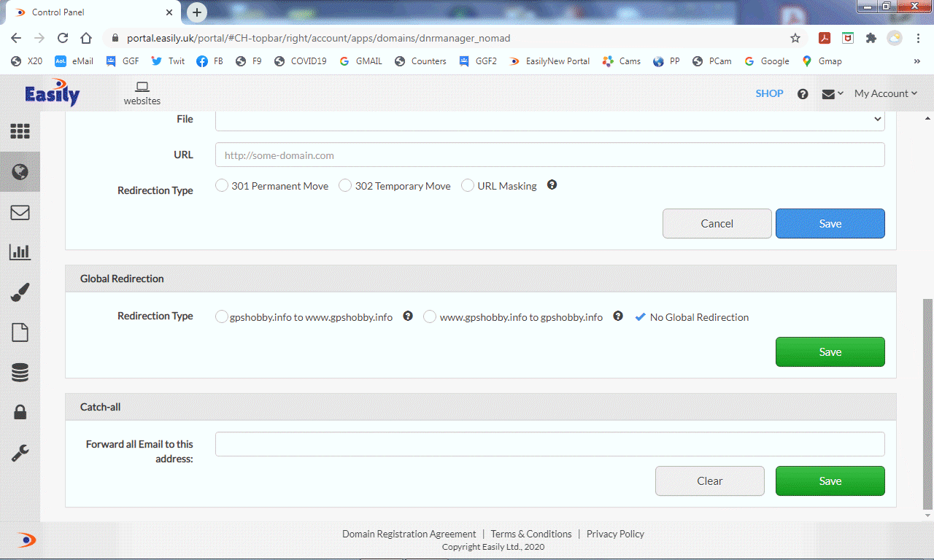Screen dimensions: 934x560
Task: Open the database icon in sidebar
Action: pos(20,373)
